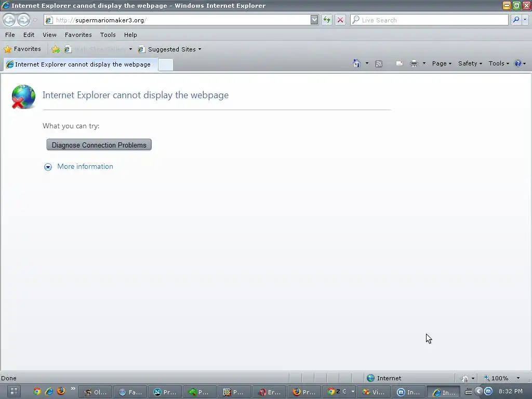
Task: Click the small New Tab button
Action: click(x=166, y=65)
